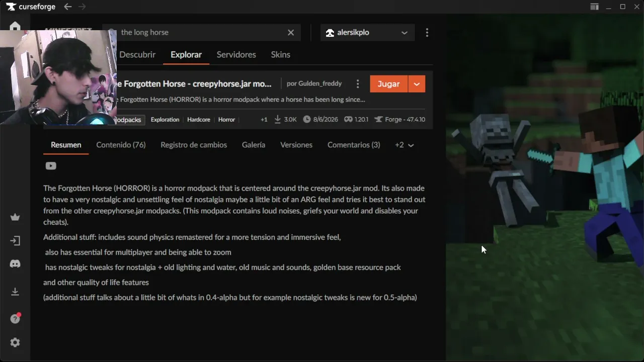Open author Gulden_freddy's profile link
Image resolution: width=644 pixels, height=362 pixels.
tap(320, 83)
